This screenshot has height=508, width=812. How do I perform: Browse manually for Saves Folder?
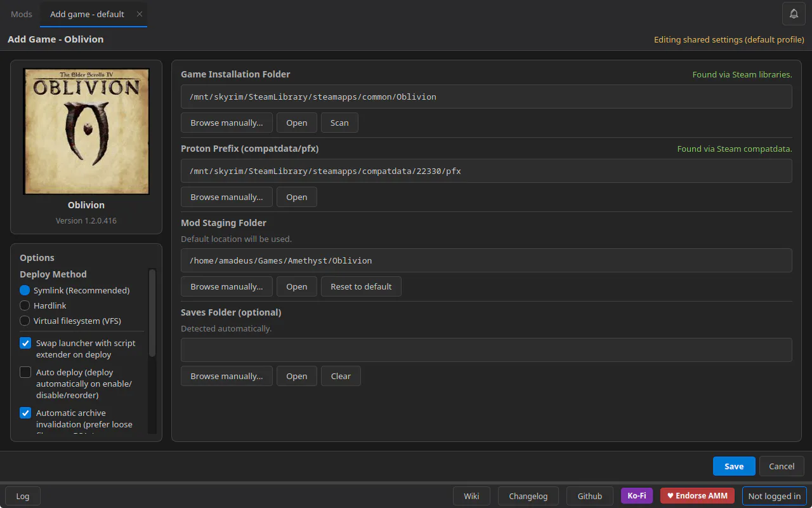pos(226,376)
